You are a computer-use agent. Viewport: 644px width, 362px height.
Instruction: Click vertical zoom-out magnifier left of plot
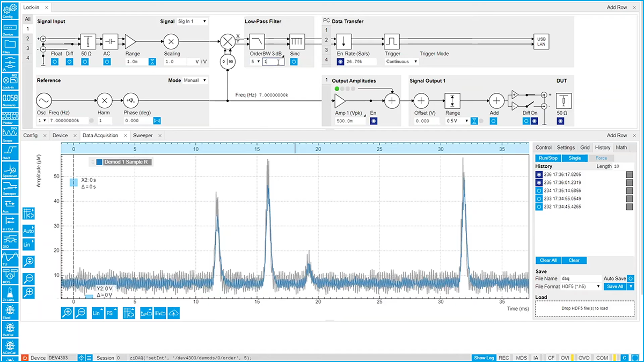pos(28,278)
